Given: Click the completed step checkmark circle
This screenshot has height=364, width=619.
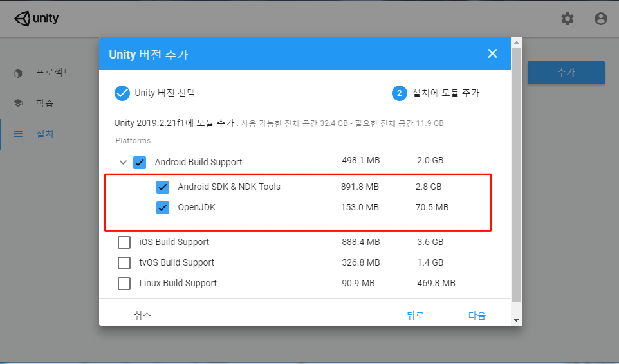Looking at the screenshot, I should pyautogui.click(x=122, y=93).
